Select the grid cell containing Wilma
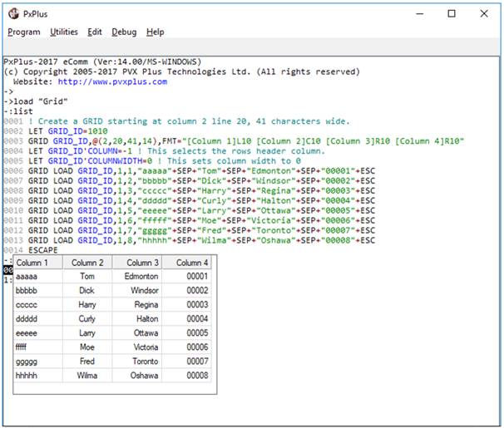The height and width of the screenshot is (428, 504). tap(87, 376)
